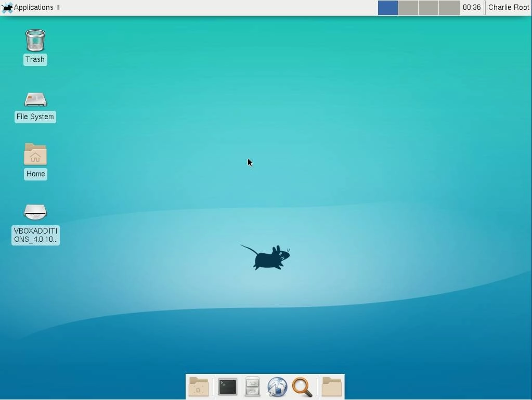Open the folder launcher at dock's right end
Image resolution: width=532 pixels, height=400 pixels.
tap(331, 386)
